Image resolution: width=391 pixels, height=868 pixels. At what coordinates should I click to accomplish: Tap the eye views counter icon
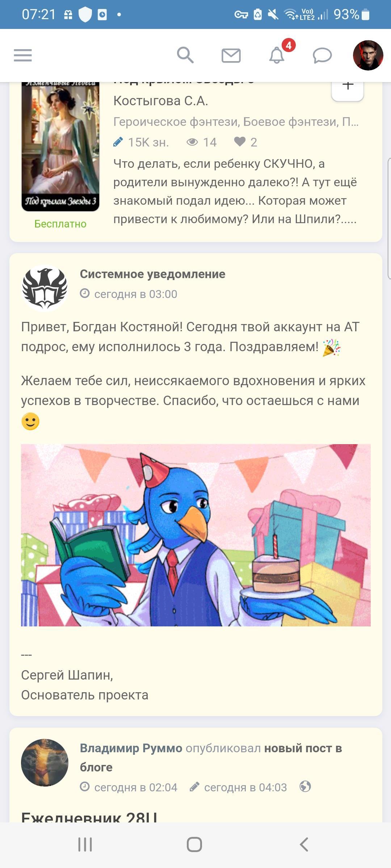(x=192, y=142)
